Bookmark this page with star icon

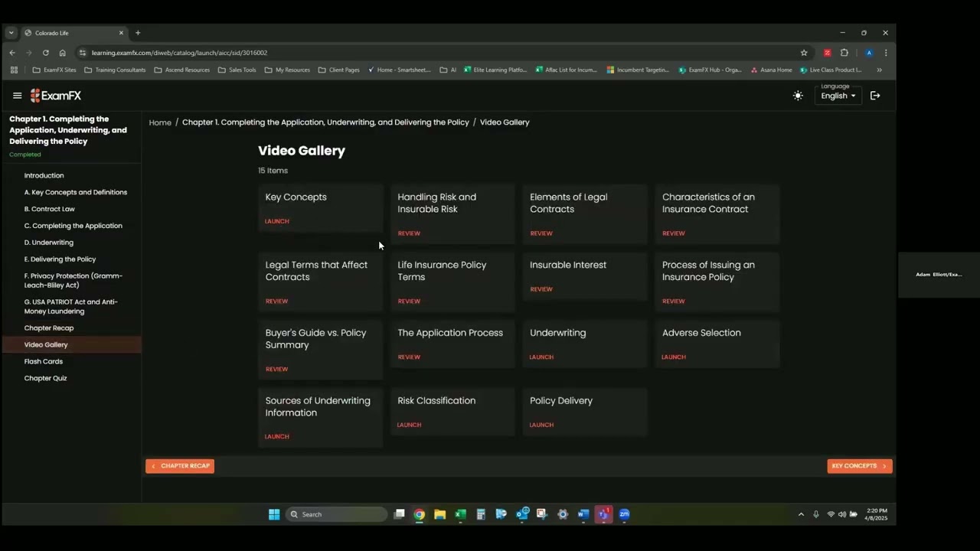(x=804, y=53)
